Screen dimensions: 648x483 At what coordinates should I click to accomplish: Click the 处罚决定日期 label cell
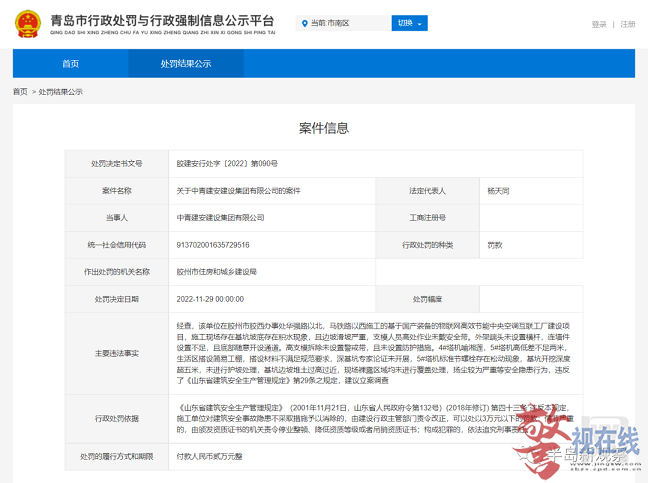tap(117, 299)
